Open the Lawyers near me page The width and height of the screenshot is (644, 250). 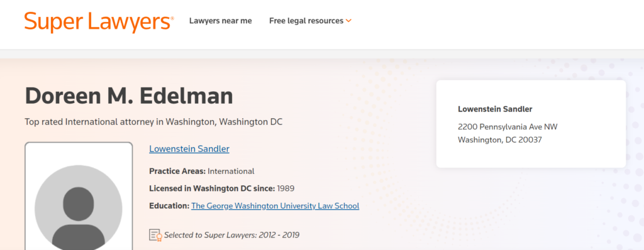pos(221,21)
